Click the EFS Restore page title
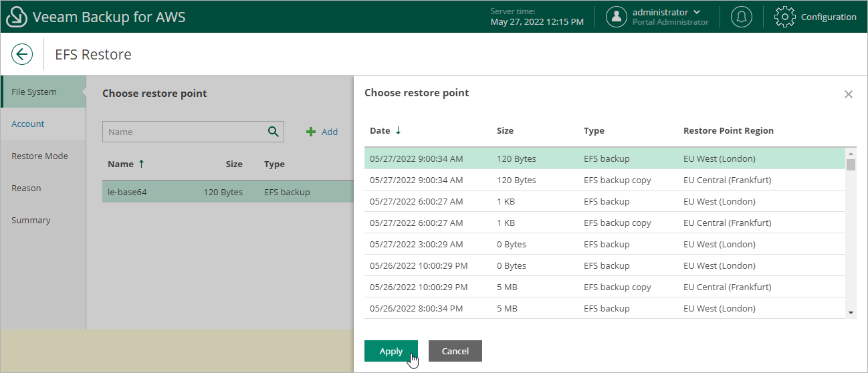 pyautogui.click(x=93, y=54)
